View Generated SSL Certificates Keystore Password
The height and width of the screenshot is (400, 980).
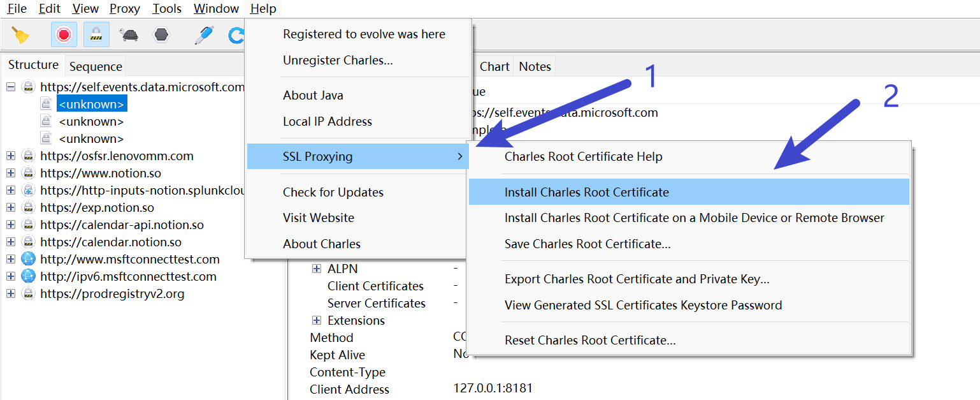point(689,305)
